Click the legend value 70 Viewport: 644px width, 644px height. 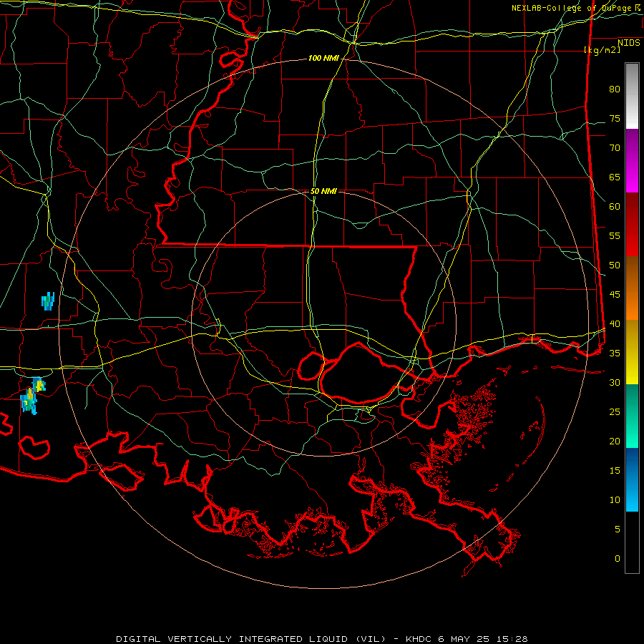tap(615, 148)
